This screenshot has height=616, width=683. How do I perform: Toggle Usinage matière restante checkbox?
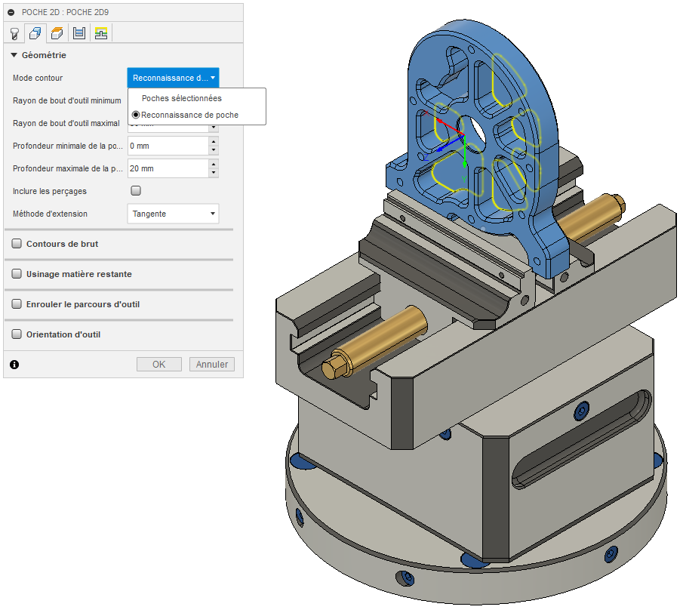(17, 274)
